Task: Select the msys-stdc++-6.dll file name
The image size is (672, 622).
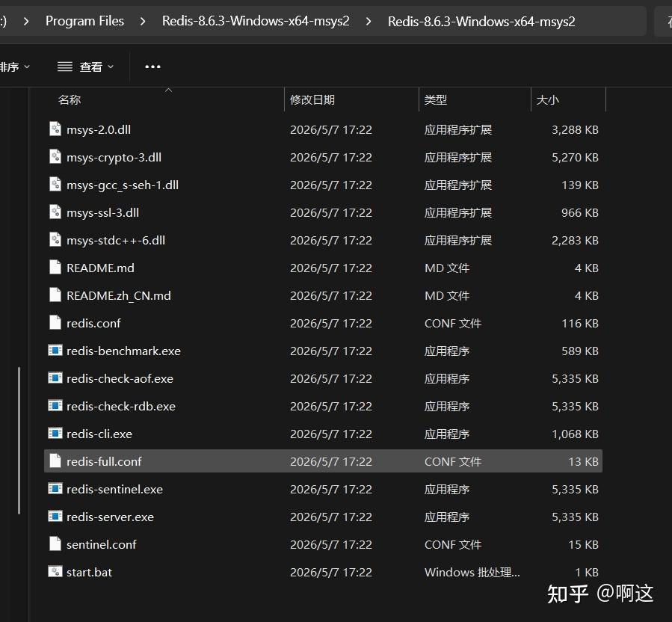Action: click(x=116, y=240)
